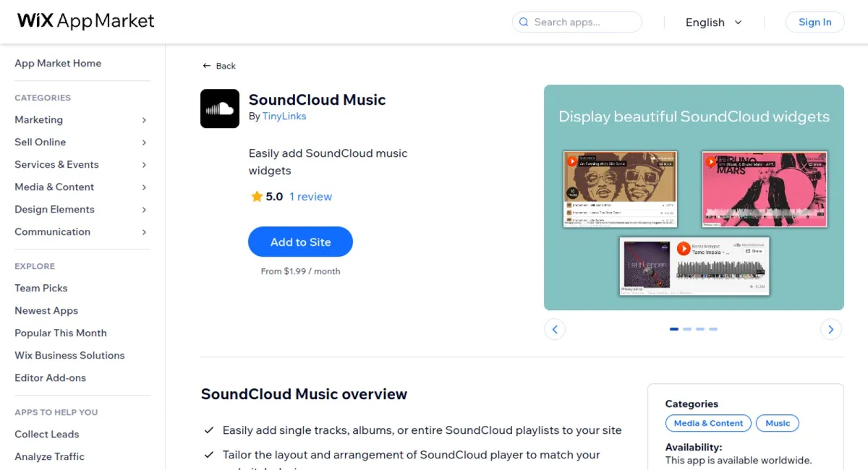This screenshot has width=868, height=470.
Task: Go to Newest Apps
Action: pyautogui.click(x=46, y=311)
